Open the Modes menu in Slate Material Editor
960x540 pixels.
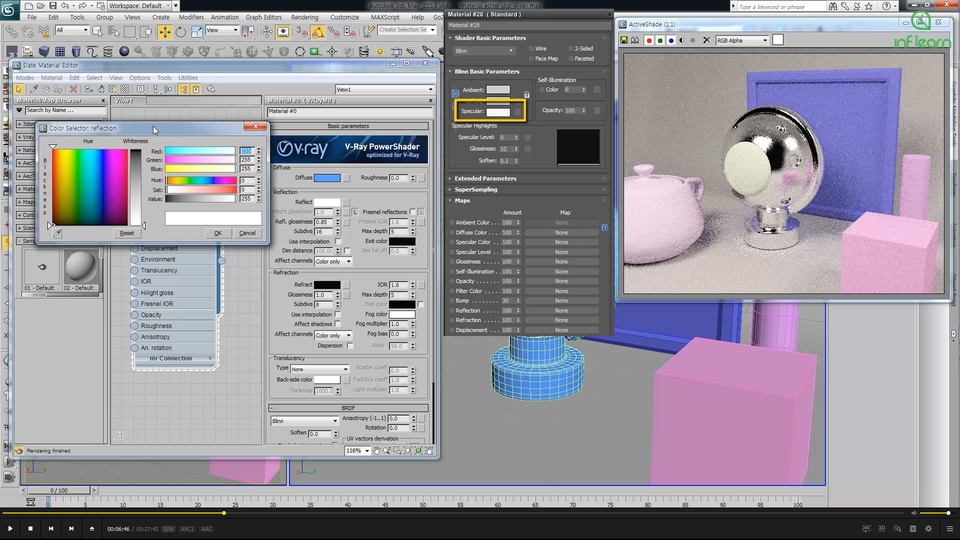click(x=24, y=78)
